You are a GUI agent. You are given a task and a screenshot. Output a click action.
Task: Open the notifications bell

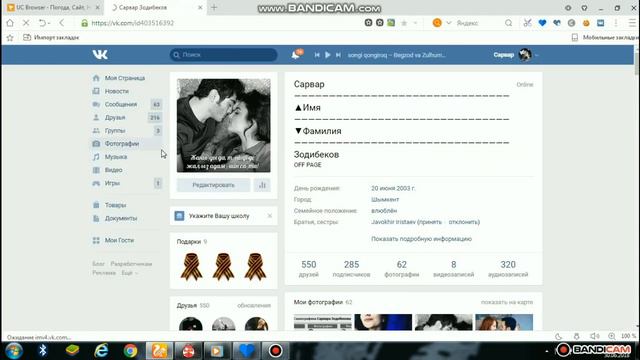(296, 55)
